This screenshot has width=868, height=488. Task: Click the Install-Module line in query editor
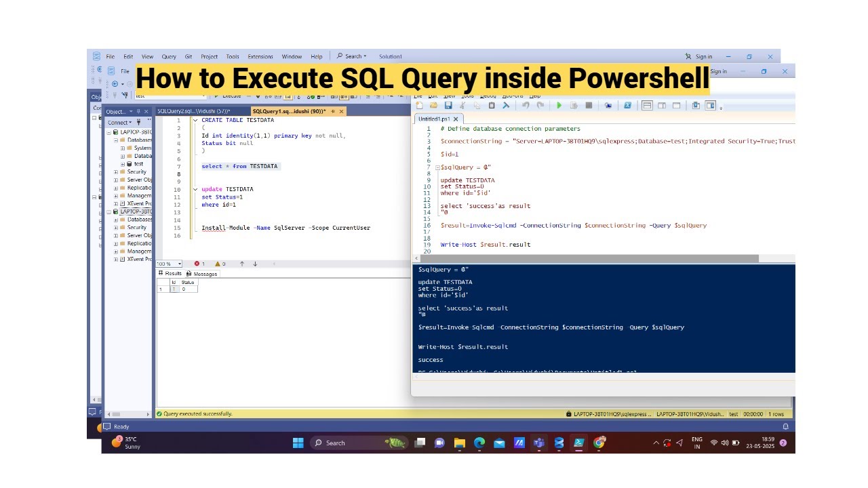point(285,228)
